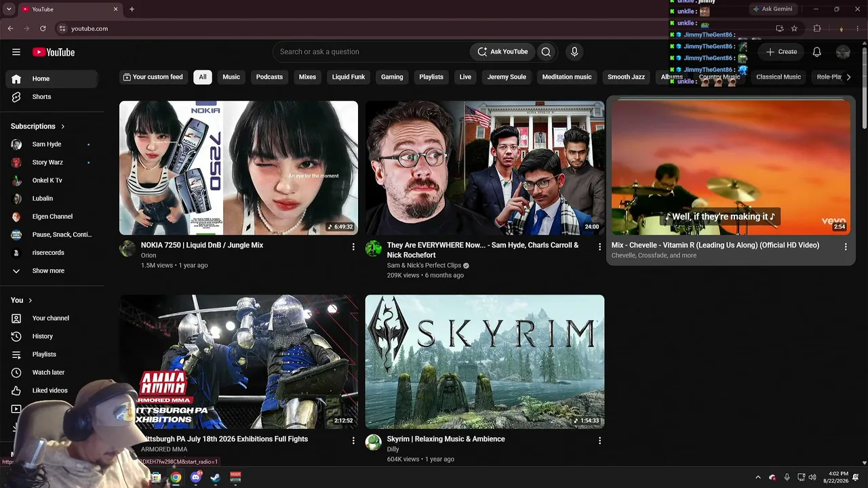Open the account avatar menu

(x=843, y=52)
